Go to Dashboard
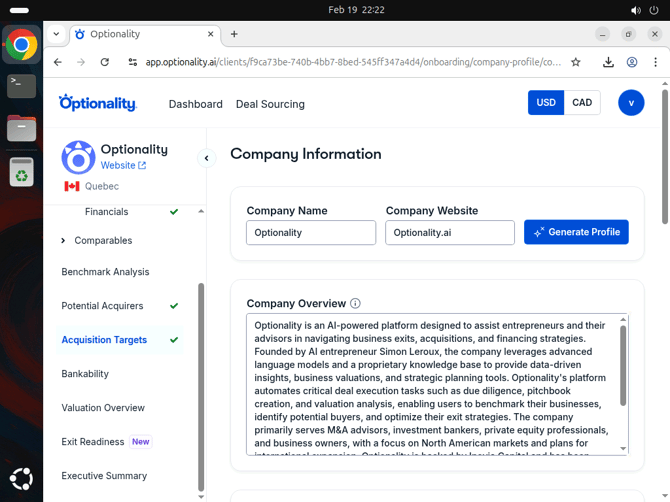670x502 pixels. click(x=196, y=104)
